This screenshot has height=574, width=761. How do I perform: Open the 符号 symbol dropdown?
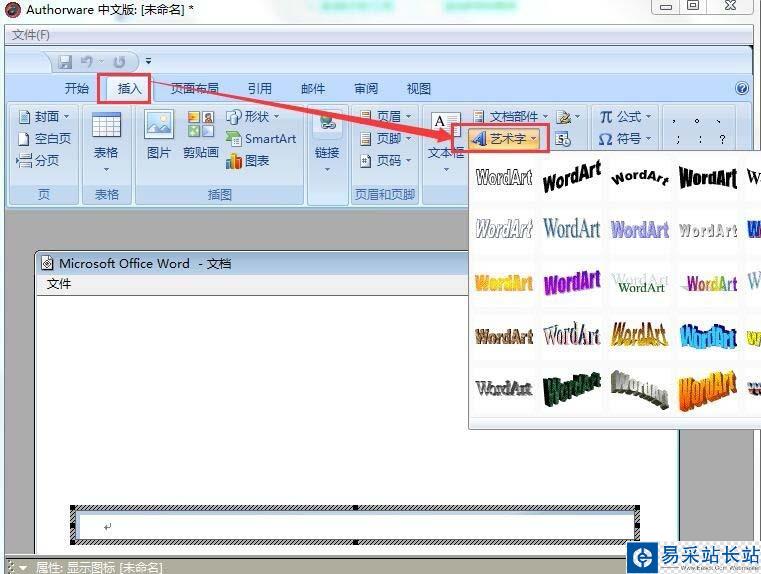click(625, 139)
